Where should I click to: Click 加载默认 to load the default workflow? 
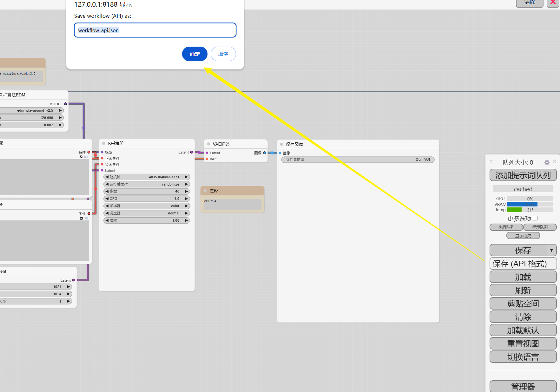[x=523, y=330]
